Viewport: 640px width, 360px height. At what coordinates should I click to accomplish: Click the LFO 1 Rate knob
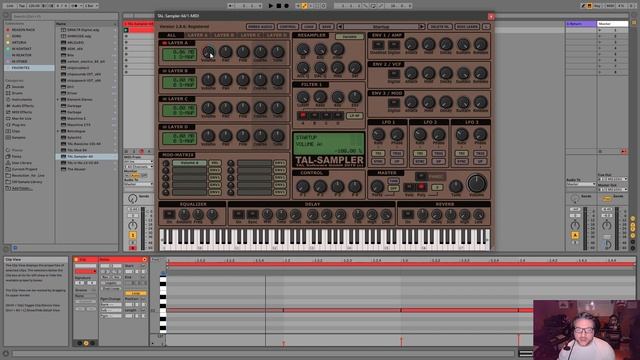[x=378, y=134]
